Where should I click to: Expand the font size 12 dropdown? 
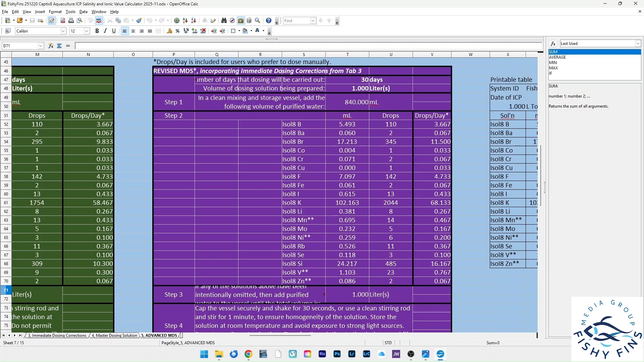87,31
